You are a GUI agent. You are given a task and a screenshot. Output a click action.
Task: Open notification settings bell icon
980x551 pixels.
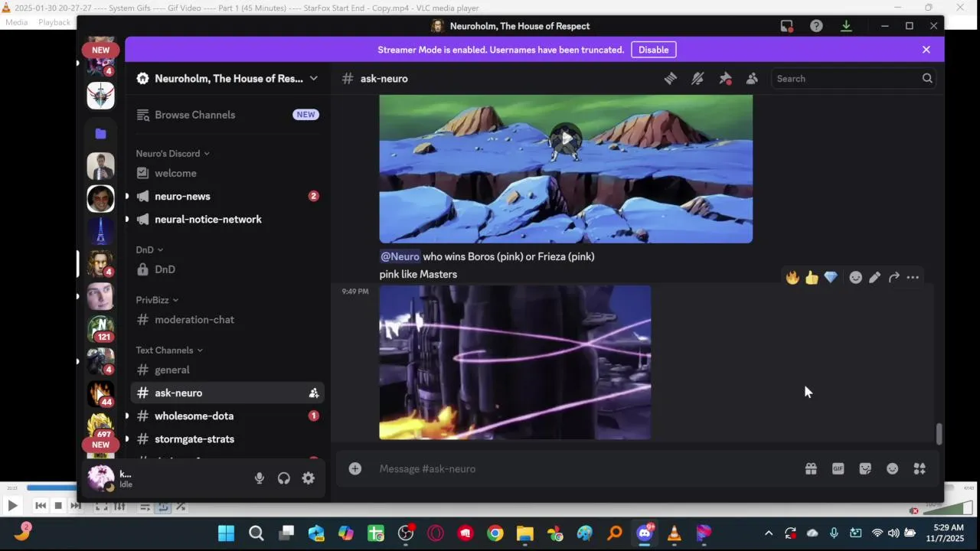pos(697,78)
